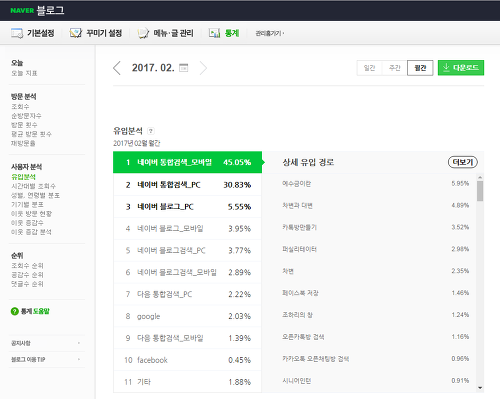Viewport: 500px width, 399px height.
Task: Click the 5.95% top detail entry
Action: pyautogui.click(x=376, y=184)
